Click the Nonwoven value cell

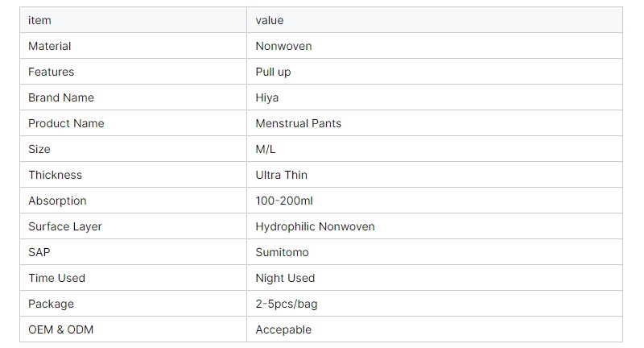click(283, 46)
